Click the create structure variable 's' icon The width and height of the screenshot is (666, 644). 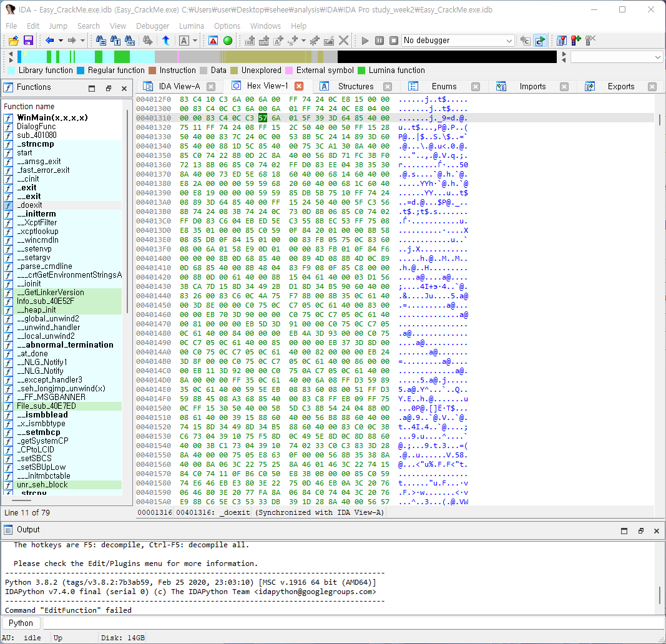[x=293, y=41]
